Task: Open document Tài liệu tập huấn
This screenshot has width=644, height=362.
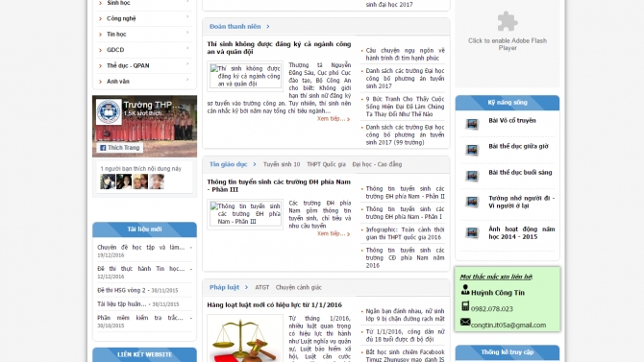Action: coord(121,304)
